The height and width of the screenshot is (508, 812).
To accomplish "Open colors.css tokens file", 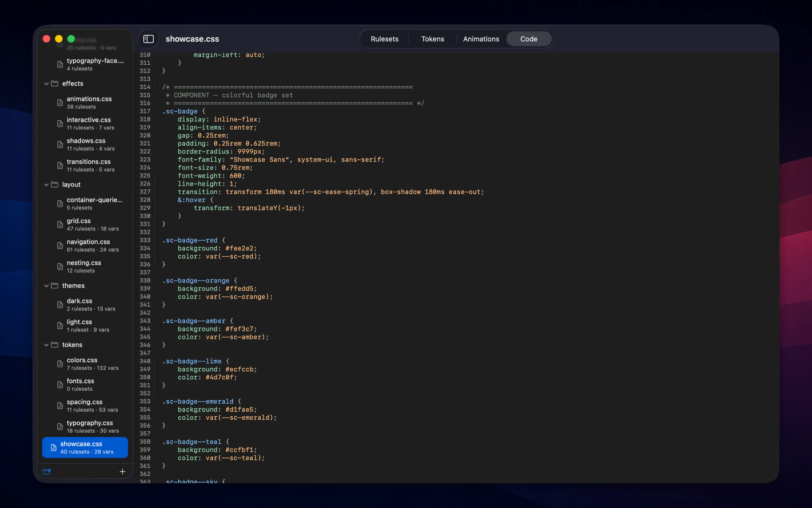I will [x=85, y=364].
